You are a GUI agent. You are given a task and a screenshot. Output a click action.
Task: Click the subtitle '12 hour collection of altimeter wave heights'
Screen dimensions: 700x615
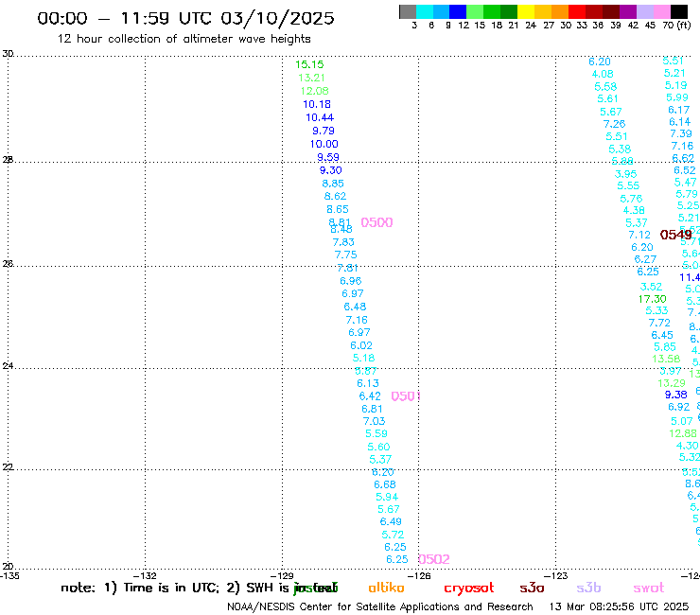click(184, 39)
